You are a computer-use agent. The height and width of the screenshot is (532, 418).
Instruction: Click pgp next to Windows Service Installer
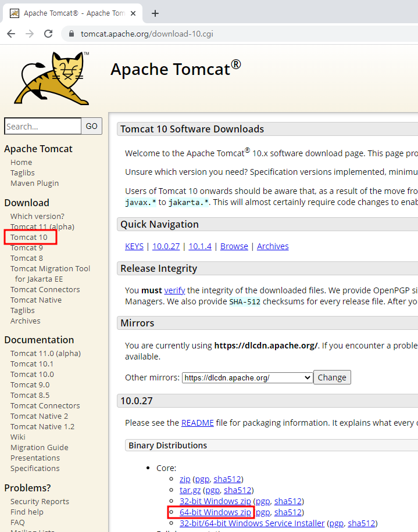[x=337, y=523]
